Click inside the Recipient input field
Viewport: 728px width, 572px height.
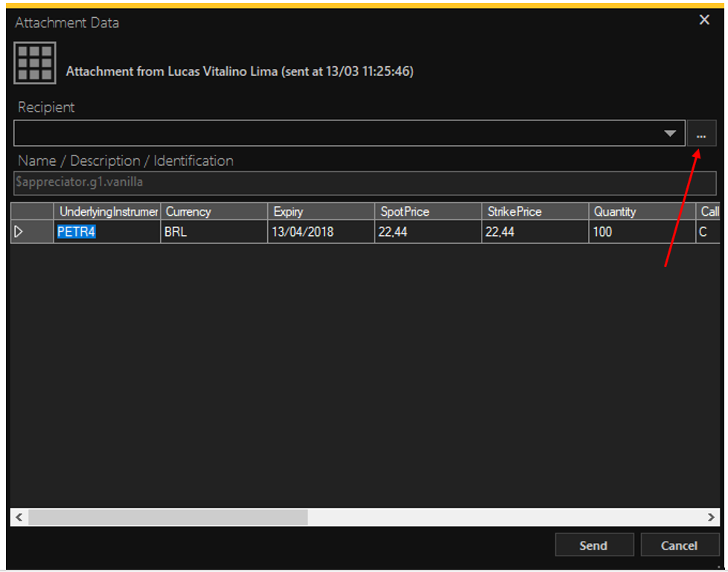(x=335, y=134)
